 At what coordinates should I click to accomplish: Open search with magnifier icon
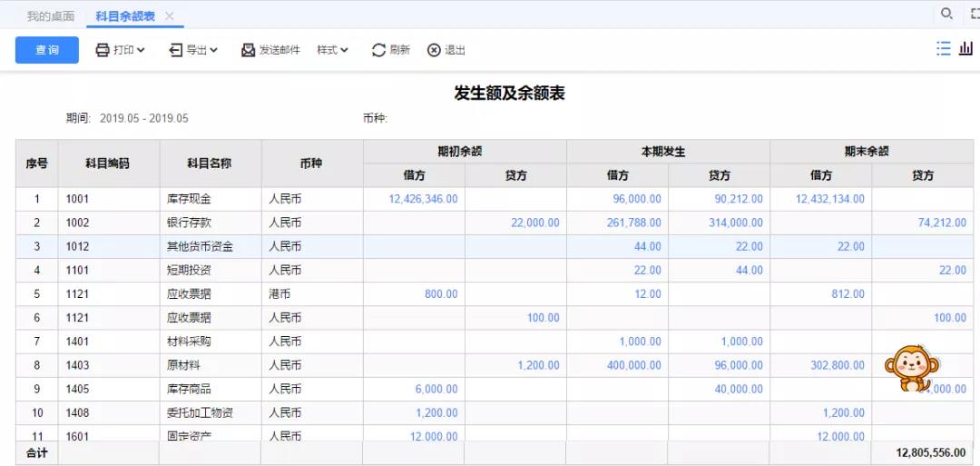click(x=946, y=14)
